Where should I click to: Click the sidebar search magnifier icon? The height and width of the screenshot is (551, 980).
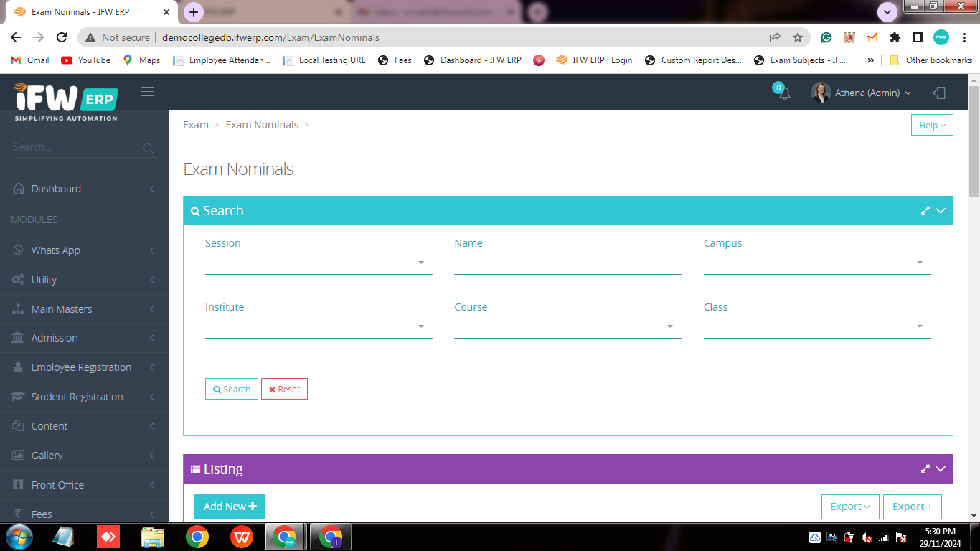tap(149, 149)
